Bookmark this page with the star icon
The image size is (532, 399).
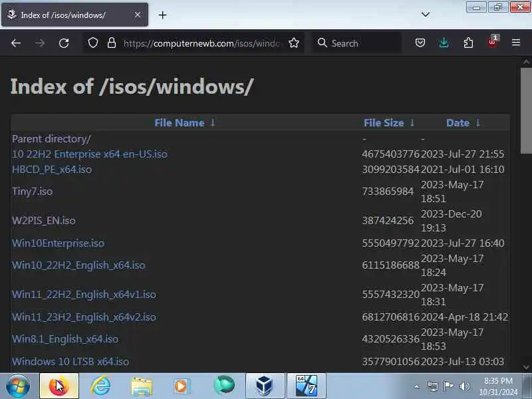pyautogui.click(x=294, y=43)
